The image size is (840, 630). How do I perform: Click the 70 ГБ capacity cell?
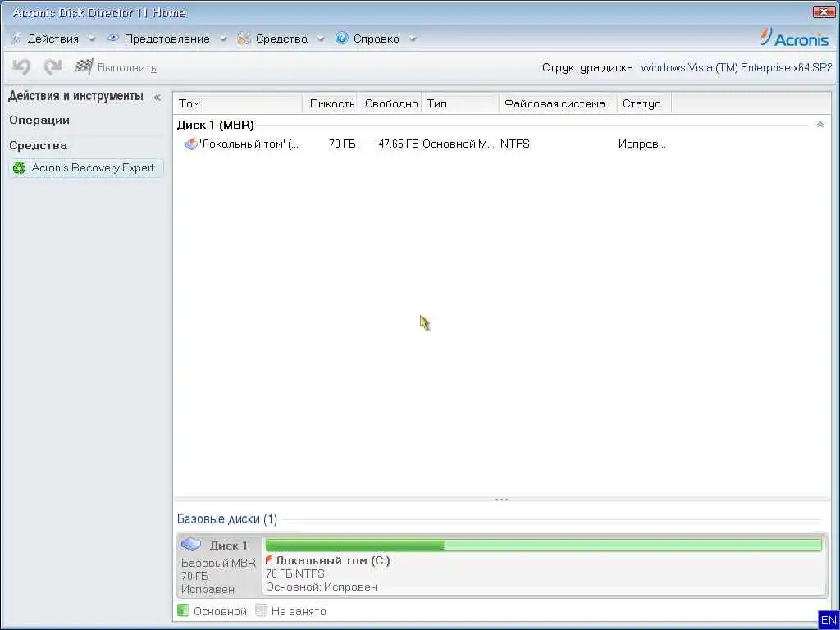pos(342,144)
